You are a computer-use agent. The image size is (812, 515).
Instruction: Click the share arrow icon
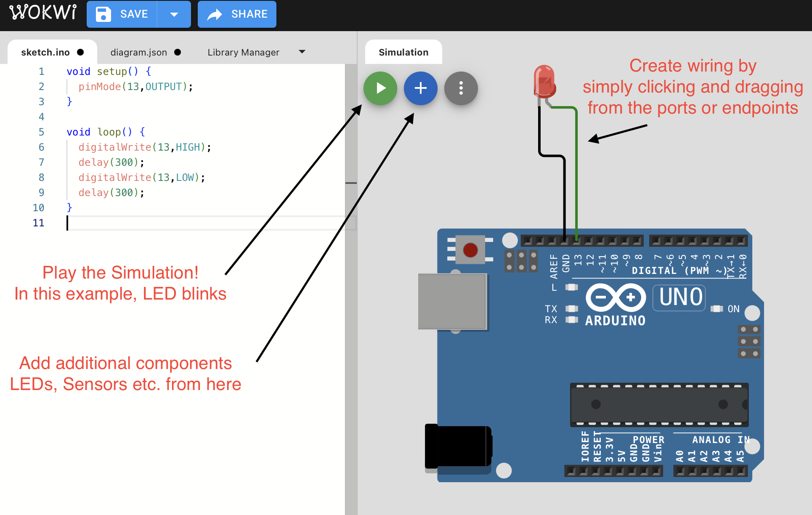pyautogui.click(x=215, y=15)
